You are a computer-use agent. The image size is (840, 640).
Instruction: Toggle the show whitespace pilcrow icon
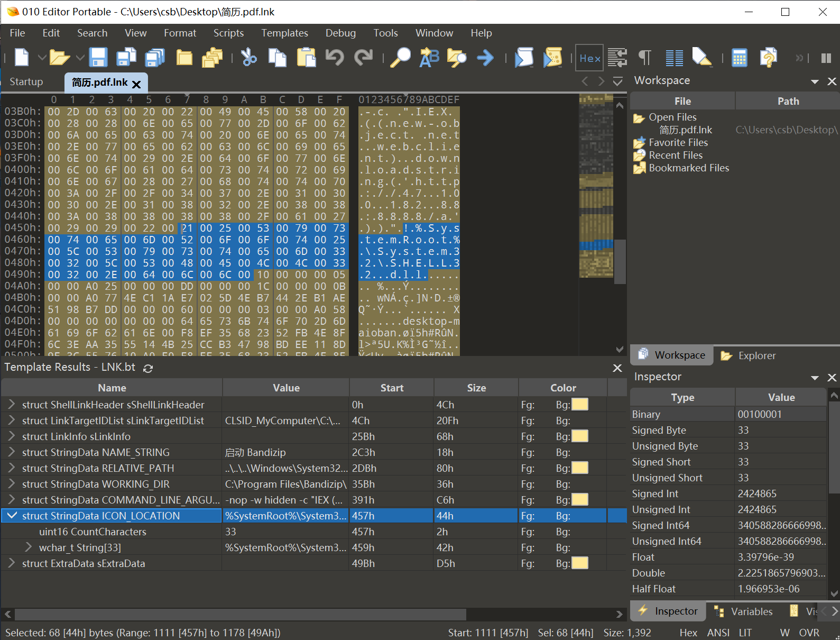(x=645, y=57)
